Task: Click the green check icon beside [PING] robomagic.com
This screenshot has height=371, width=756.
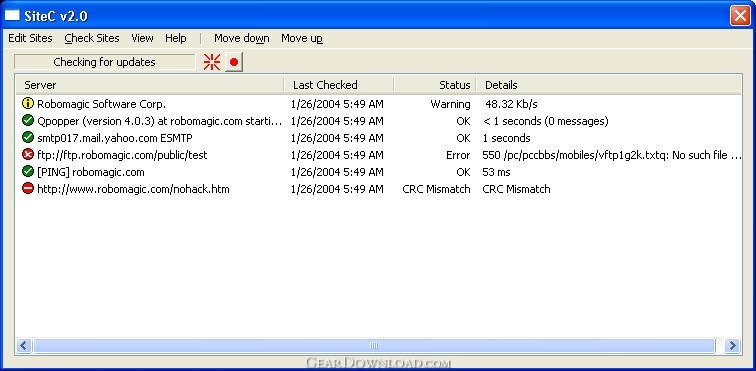Action: coord(28,172)
